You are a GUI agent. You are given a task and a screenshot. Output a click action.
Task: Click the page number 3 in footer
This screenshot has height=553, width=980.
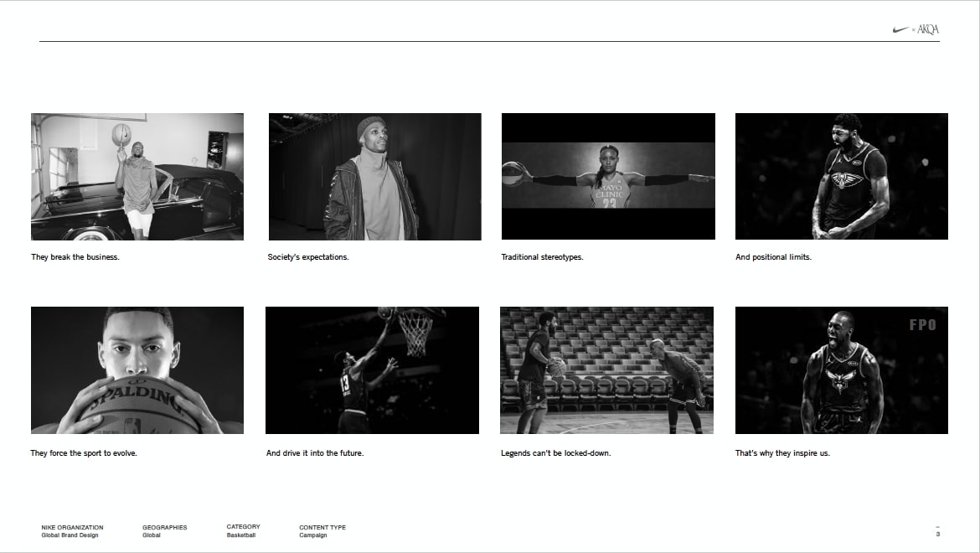937,535
